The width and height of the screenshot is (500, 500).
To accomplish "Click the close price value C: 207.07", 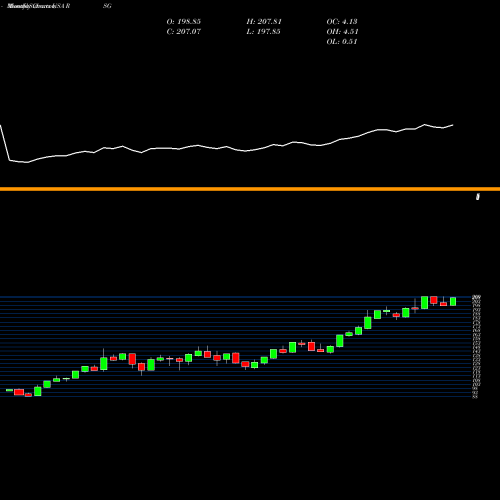I will coord(184,32).
